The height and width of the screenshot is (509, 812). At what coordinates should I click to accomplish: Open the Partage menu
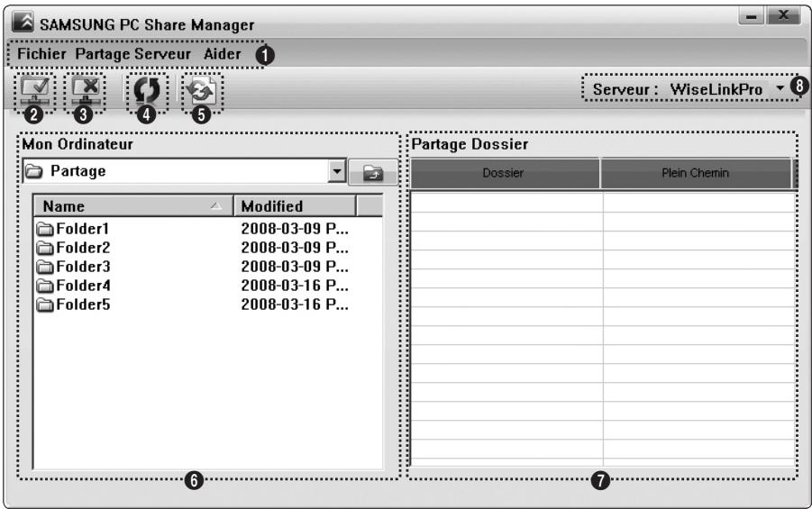click(103, 54)
